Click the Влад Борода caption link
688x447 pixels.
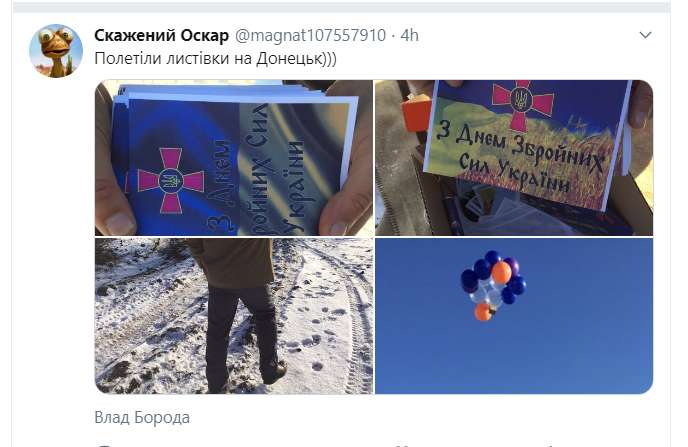pyautogui.click(x=142, y=417)
